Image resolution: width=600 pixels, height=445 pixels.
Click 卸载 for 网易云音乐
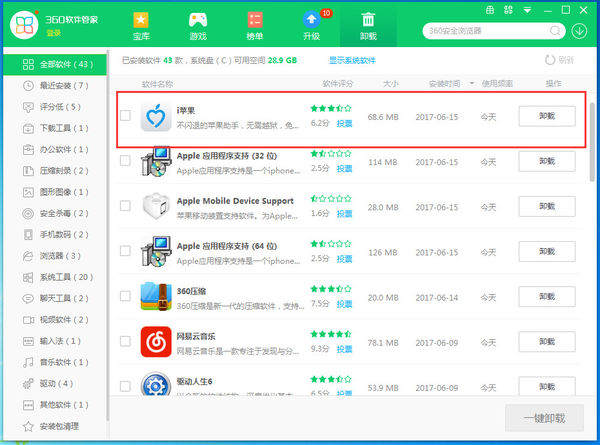point(547,342)
